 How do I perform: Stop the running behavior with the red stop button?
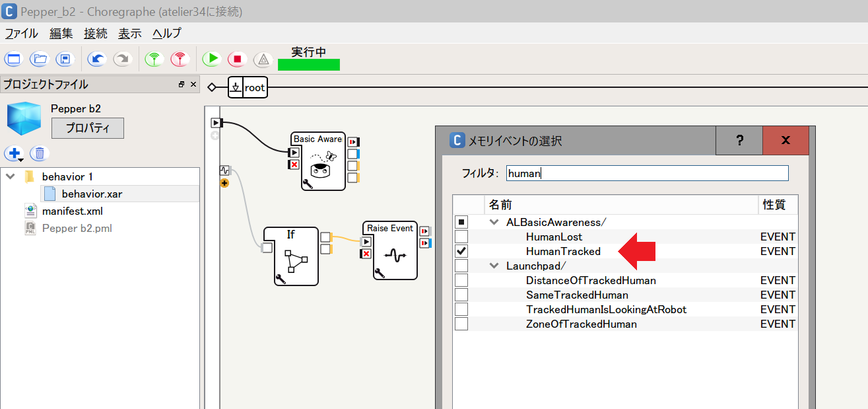click(x=238, y=59)
